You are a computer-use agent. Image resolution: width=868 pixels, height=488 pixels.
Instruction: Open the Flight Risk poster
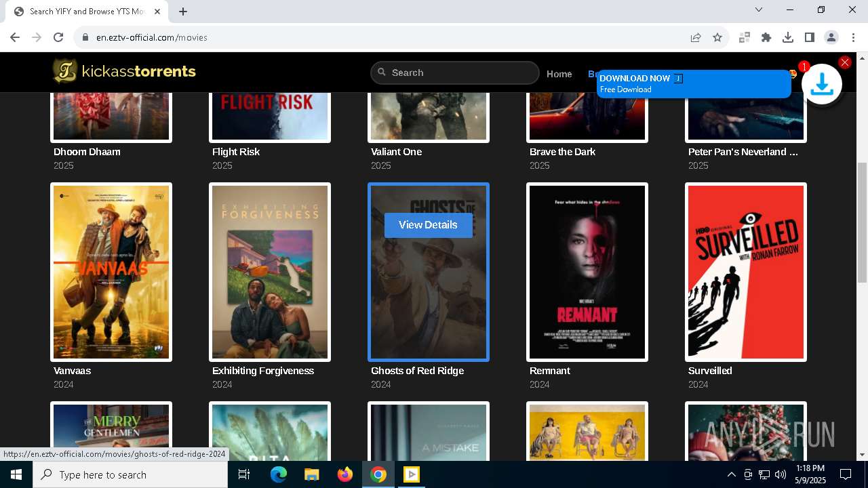point(270,117)
